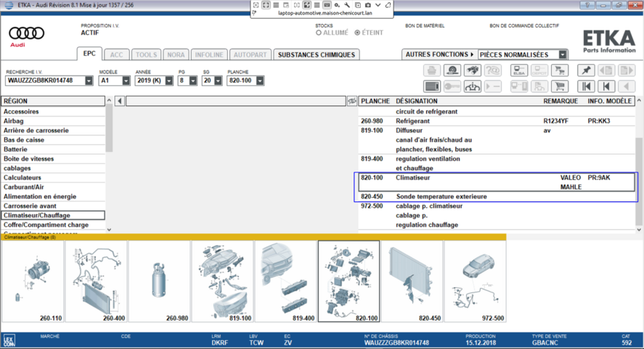Viewport: 644px width, 349px height.
Task: Click the RÉGION list header
Action: click(53, 101)
